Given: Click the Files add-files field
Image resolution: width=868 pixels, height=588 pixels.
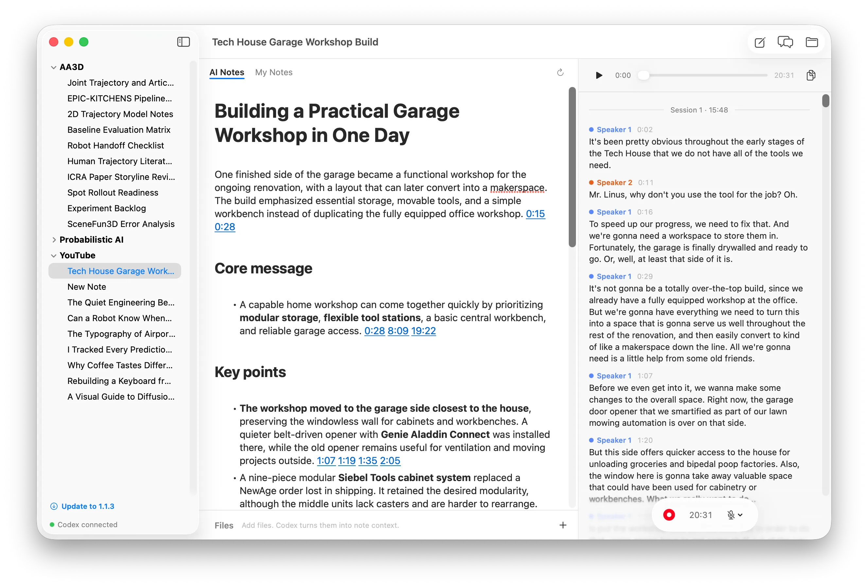Looking at the screenshot, I should [320, 525].
